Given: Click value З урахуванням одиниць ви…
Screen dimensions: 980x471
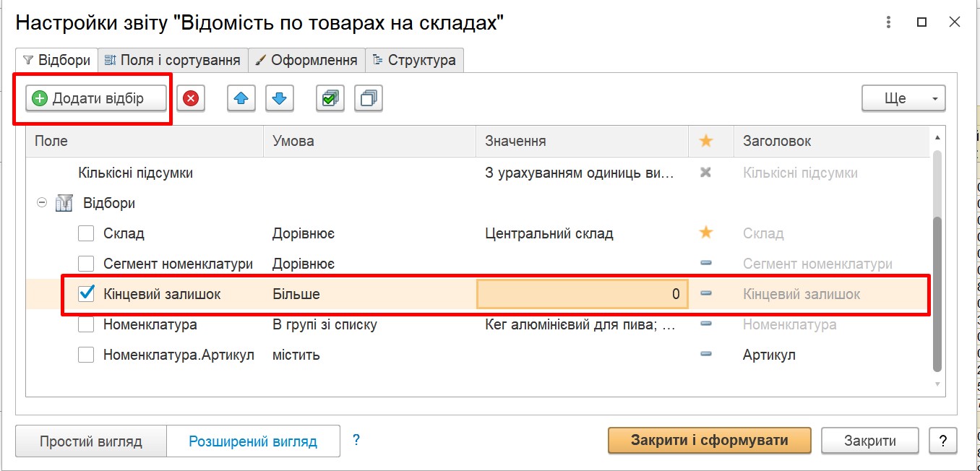Looking at the screenshot, I should (x=580, y=173).
